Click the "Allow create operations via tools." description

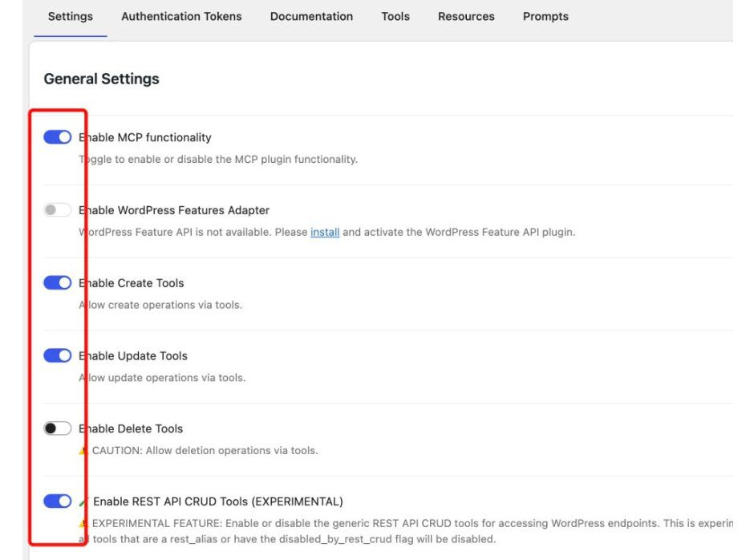[x=160, y=305]
